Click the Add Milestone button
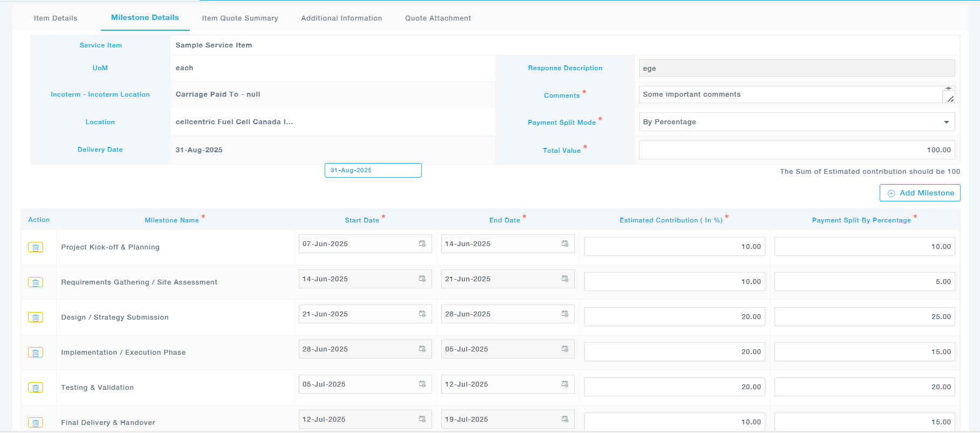This screenshot has width=980, height=433. [x=920, y=193]
